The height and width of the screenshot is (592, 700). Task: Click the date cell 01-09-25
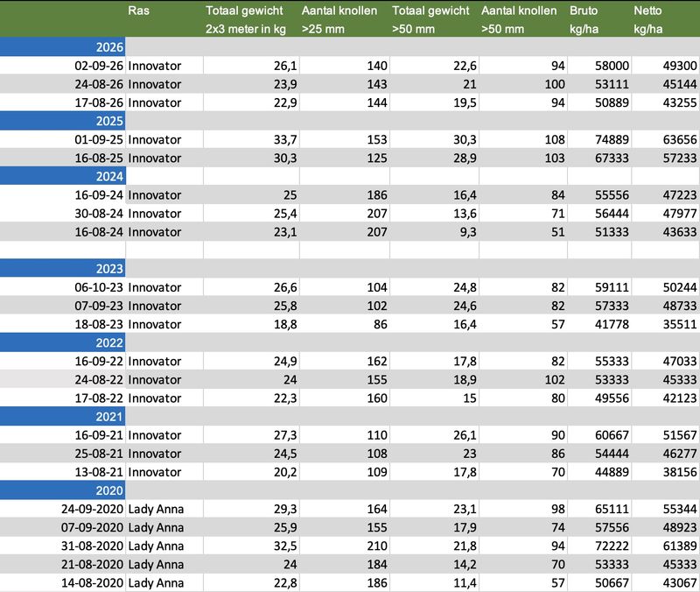tap(99, 139)
